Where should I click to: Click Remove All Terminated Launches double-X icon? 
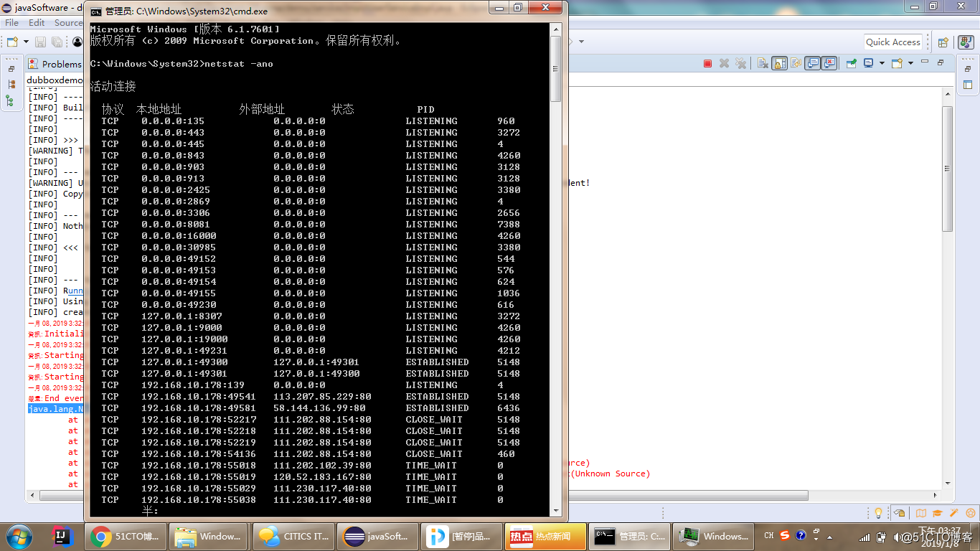point(740,63)
